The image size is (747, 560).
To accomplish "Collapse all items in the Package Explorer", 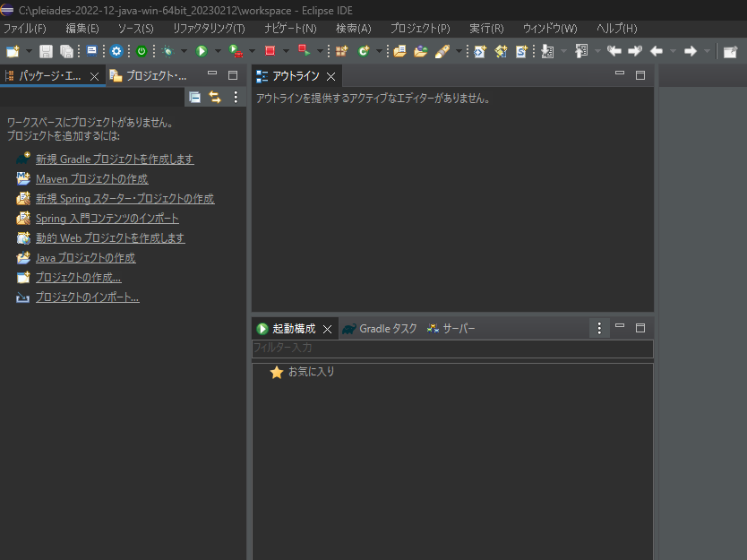I will pyautogui.click(x=195, y=97).
